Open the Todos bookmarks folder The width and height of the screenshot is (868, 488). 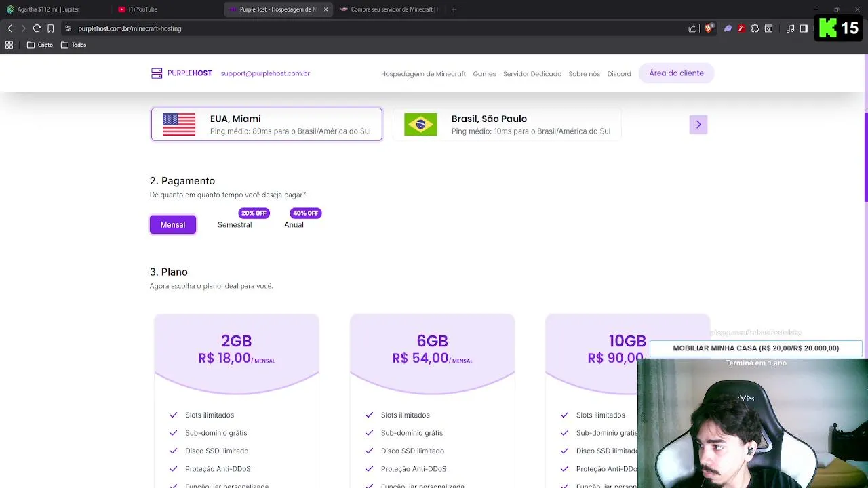pos(74,45)
